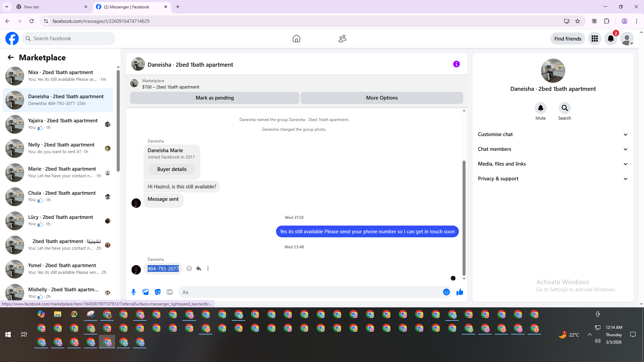Expand the Customise chat section
Screen dimensions: 644x362
553,134
